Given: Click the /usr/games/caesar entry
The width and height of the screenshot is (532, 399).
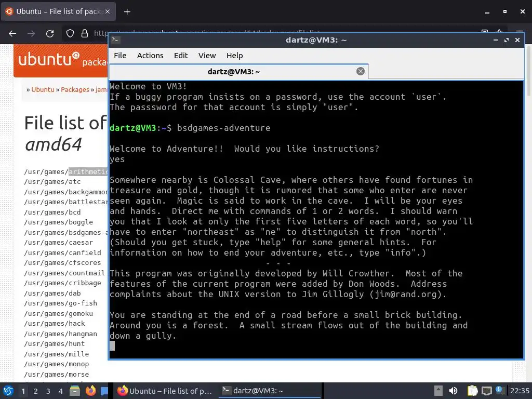Looking at the screenshot, I should point(58,243).
